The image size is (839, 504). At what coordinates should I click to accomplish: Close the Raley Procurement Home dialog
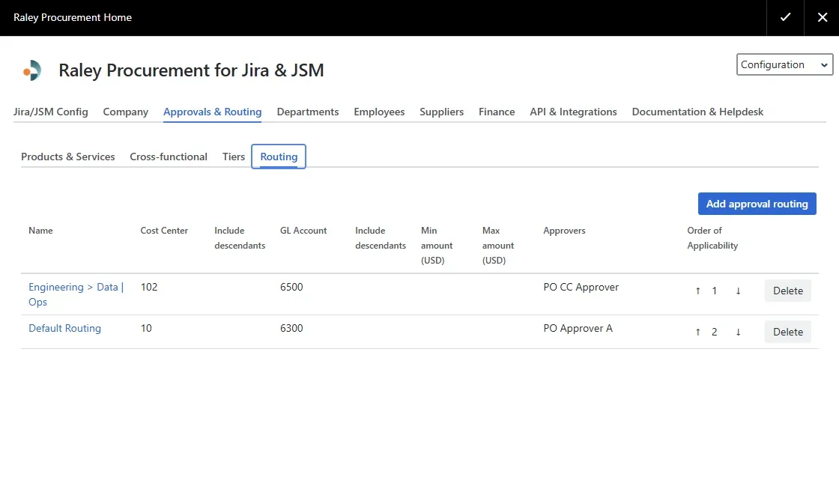[822, 17]
